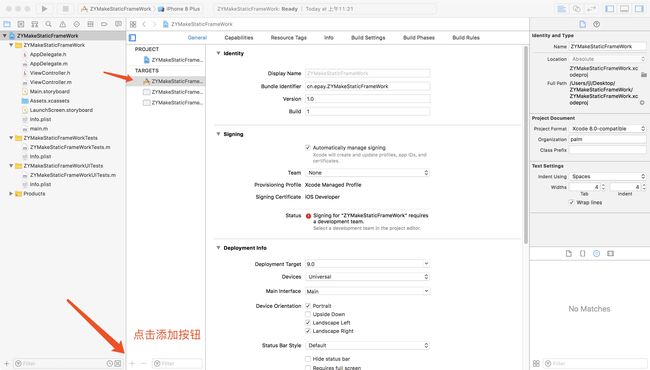Viewport: 650px width, 370px height.
Task: Open the Debug navigator icon
Action: pyautogui.click(x=90, y=24)
